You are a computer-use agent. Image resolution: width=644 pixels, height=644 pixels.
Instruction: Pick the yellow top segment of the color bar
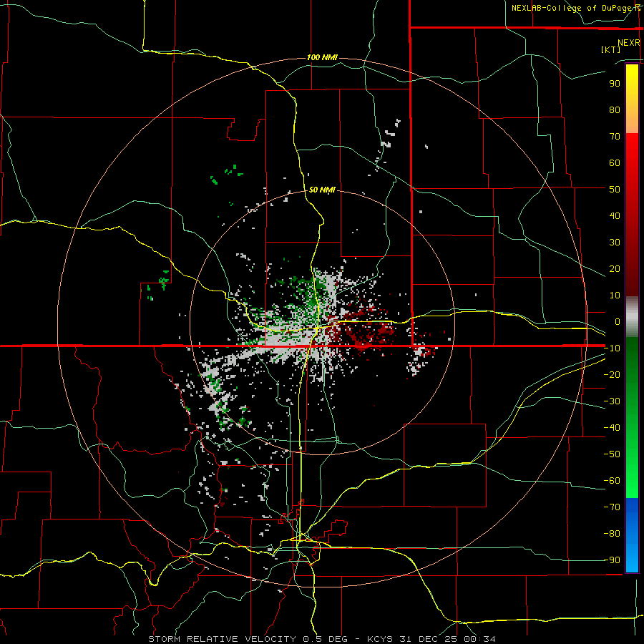pyautogui.click(x=632, y=99)
